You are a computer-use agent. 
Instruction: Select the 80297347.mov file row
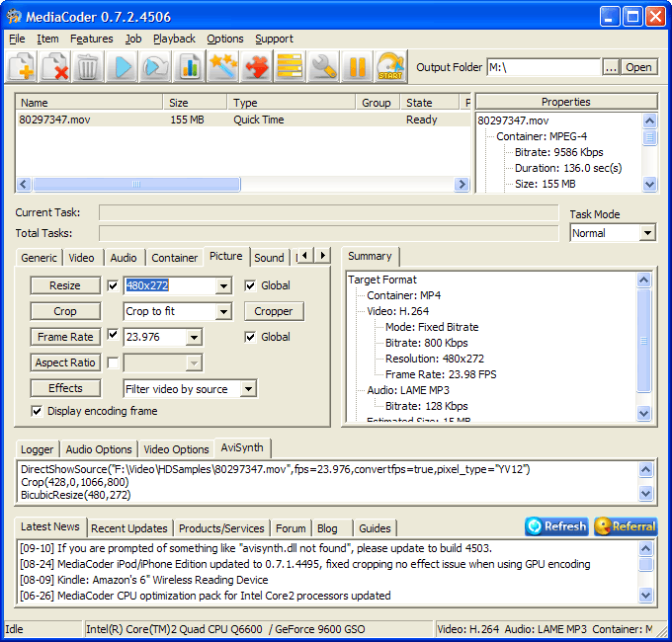242,120
